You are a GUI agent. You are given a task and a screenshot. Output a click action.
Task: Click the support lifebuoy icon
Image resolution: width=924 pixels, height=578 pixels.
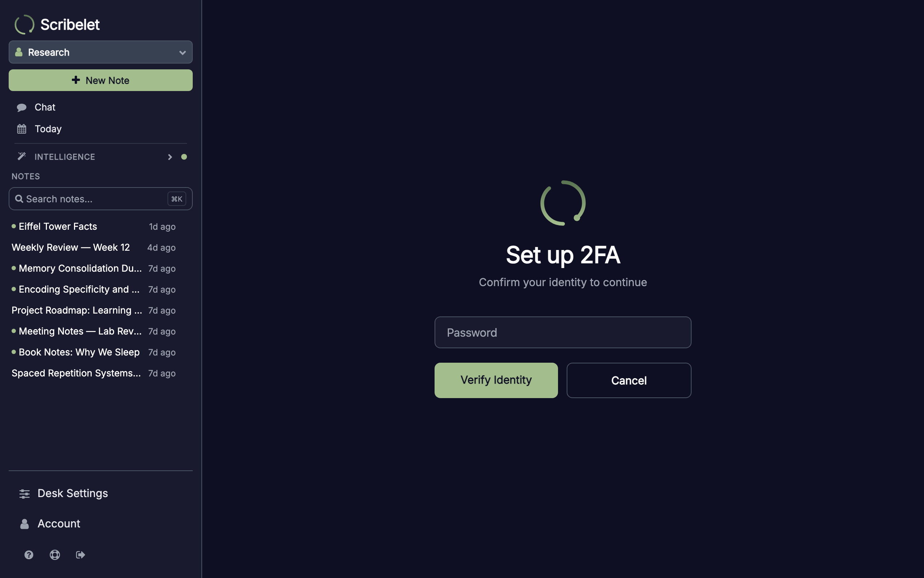click(55, 555)
